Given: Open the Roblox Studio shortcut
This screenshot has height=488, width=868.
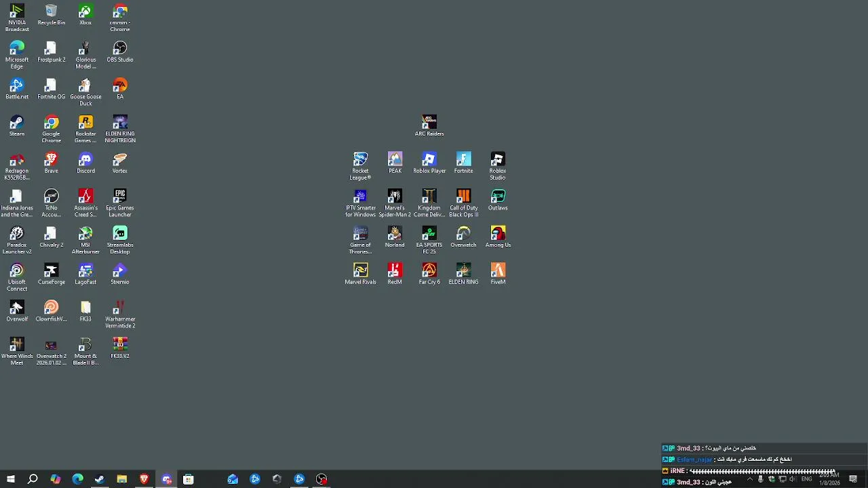Looking at the screenshot, I should (498, 166).
